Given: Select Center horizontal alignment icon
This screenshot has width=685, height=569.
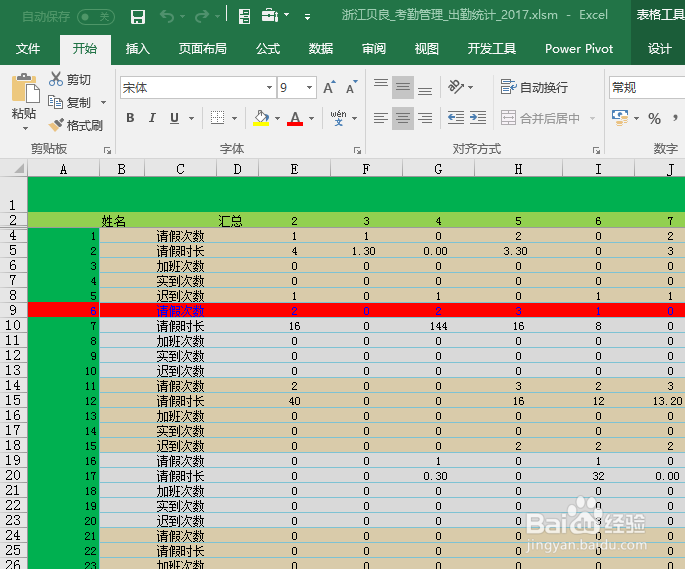Looking at the screenshot, I should tap(403, 118).
